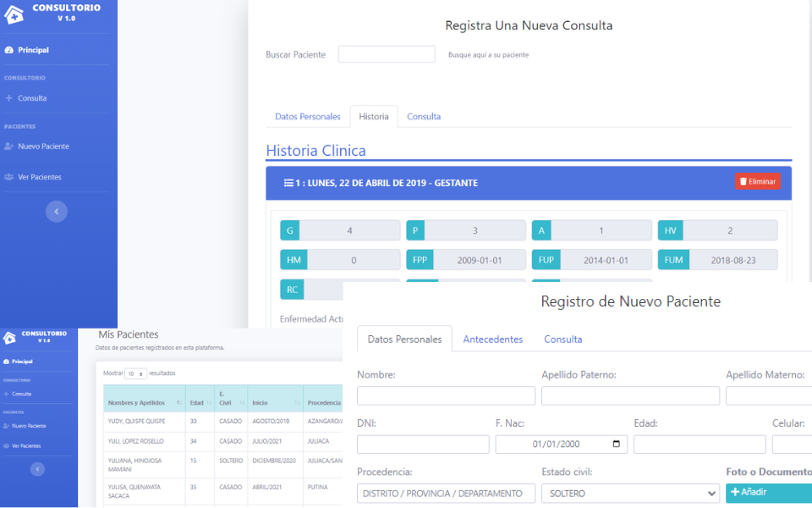The width and height of the screenshot is (812, 508).
Task: Click the Nombre input field
Action: [446, 396]
